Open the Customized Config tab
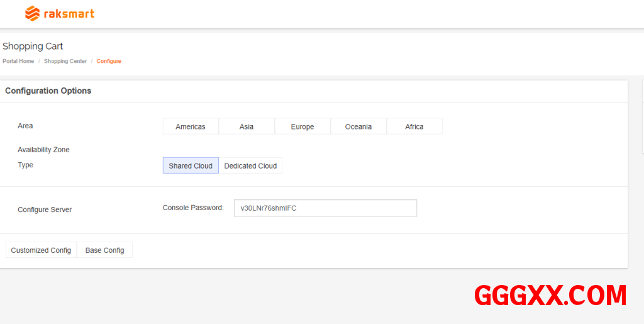 click(41, 250)
